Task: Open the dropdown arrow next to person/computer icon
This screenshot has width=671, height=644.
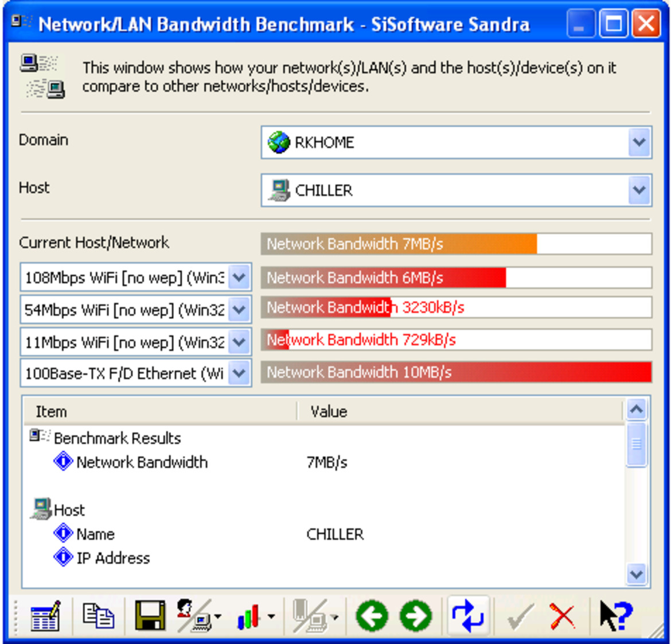Action: (x=219, y=616)
